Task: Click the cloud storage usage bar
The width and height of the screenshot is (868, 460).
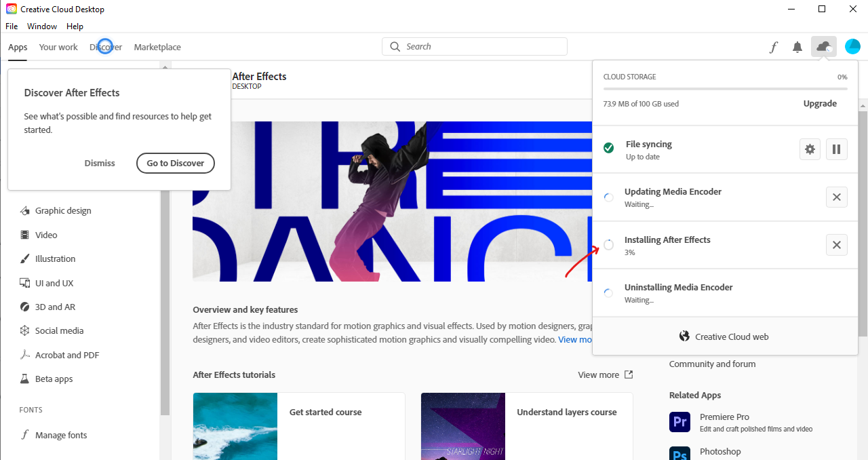Action: click(725, 88)
